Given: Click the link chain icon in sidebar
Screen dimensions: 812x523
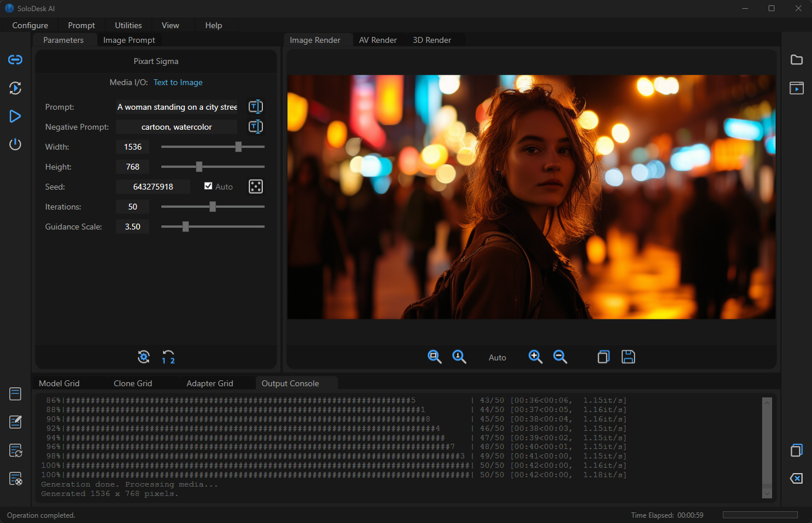Looking at the screenshot, I should click(15, 60).
